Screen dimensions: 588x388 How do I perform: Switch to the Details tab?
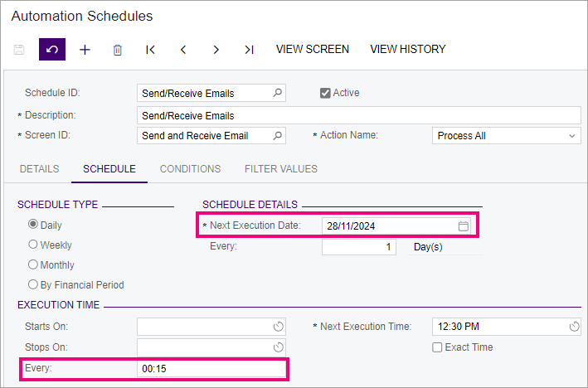pyautogui.click(x=39, y=169)
